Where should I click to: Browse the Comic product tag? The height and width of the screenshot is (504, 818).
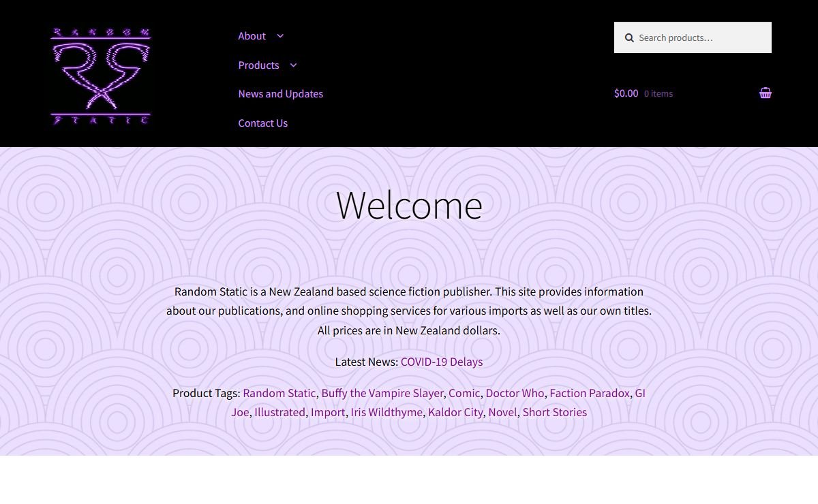(464, 393)
